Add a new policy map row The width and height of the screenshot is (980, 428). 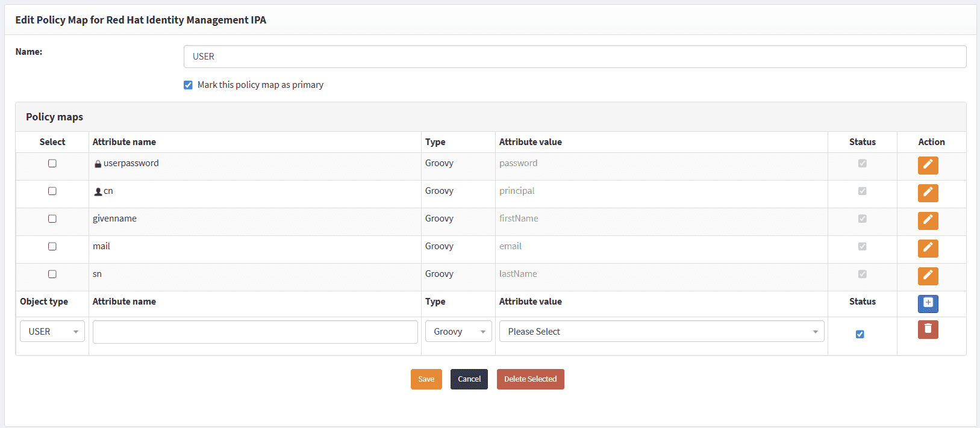(928, 303)
